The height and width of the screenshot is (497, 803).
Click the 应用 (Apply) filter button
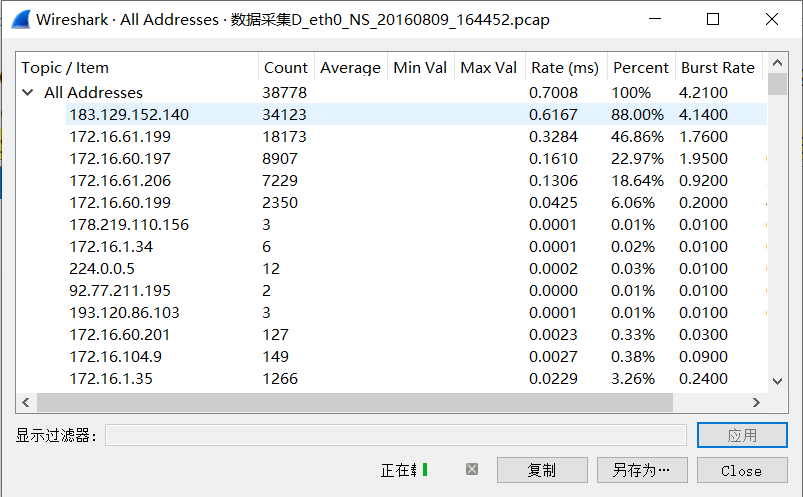pyautogui.click(x=741, y=435)
